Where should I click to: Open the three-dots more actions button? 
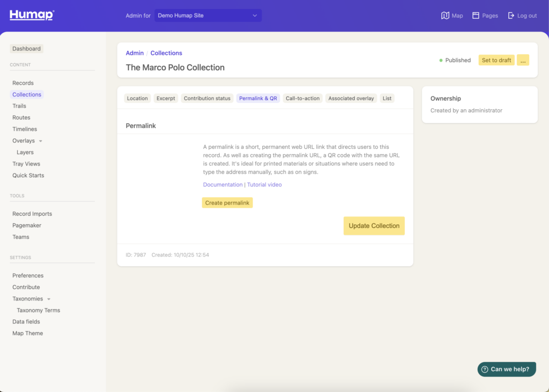tap(523, 61)
